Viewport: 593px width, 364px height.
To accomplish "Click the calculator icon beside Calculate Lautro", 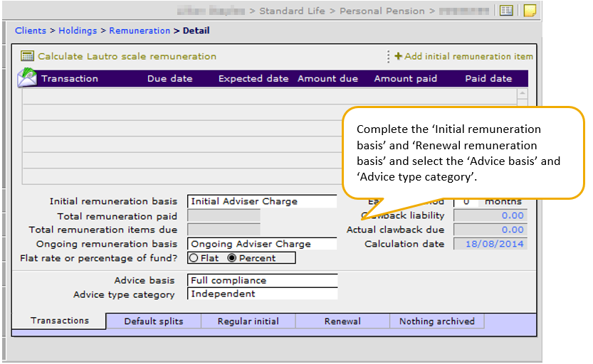I will [x=27, y=56].
